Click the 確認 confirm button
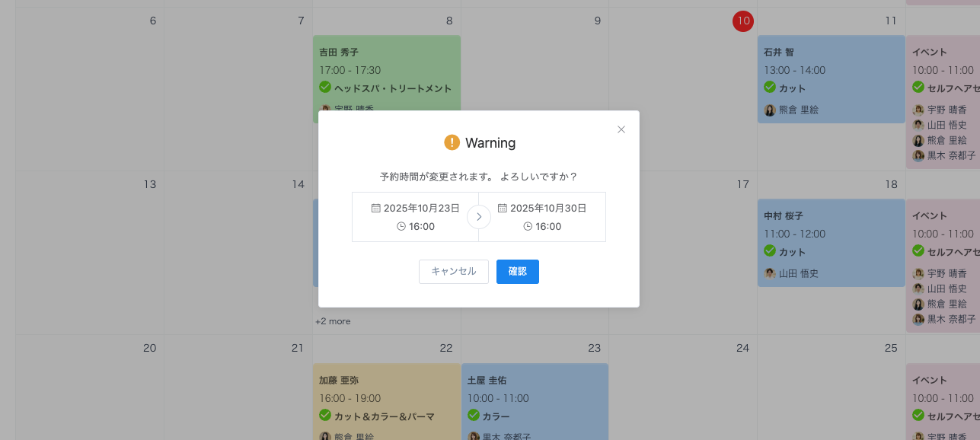This screenshot has width=980, height=440. (x=517, y=272)
